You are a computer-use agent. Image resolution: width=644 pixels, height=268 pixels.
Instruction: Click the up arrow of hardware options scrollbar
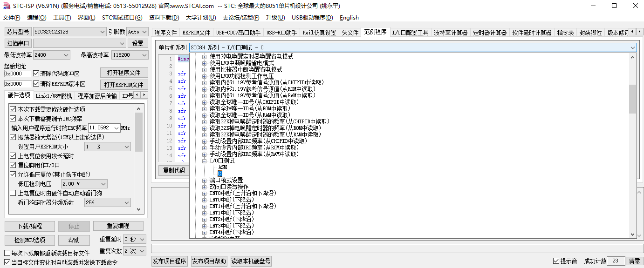point(138,109)
